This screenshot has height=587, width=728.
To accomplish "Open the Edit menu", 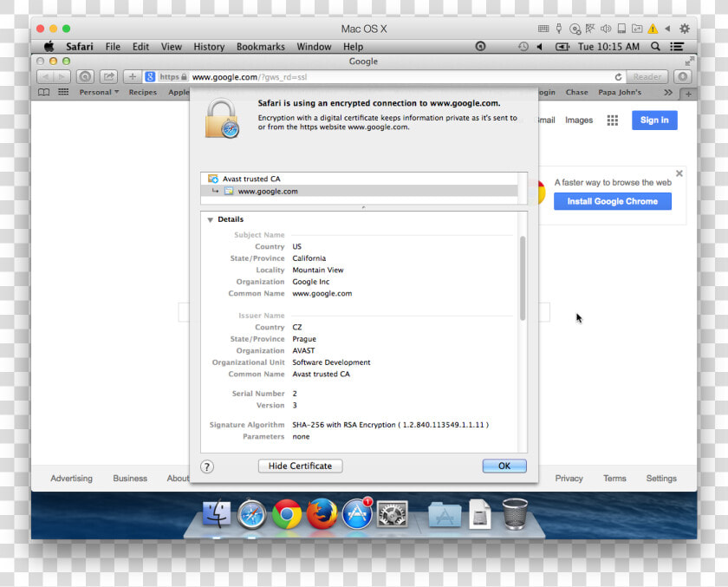I will (x=140, y=47).
